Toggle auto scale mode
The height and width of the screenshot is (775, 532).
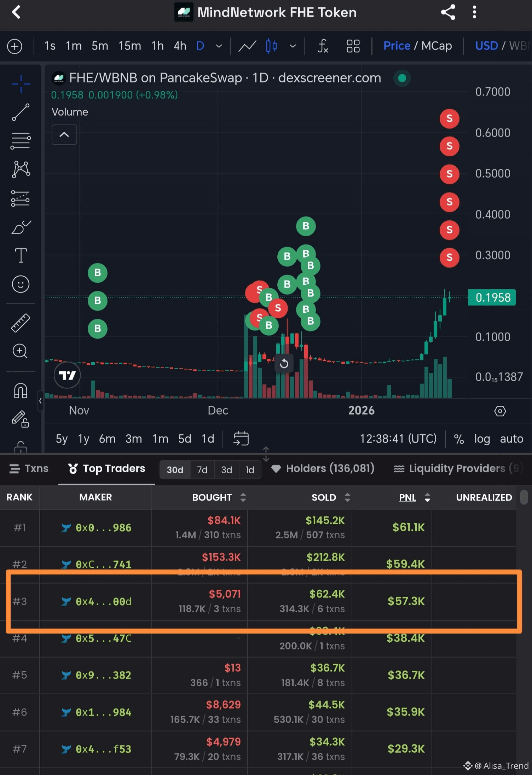[511, 439]
